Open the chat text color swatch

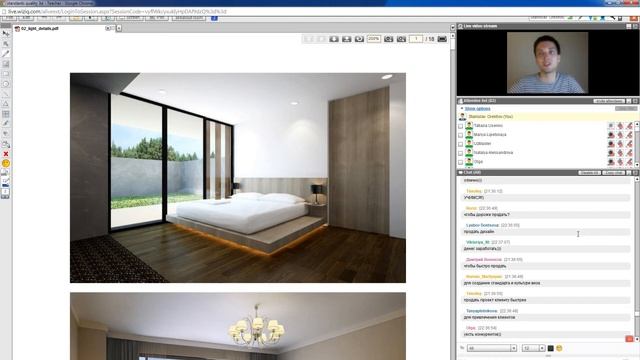click(550, 348)
